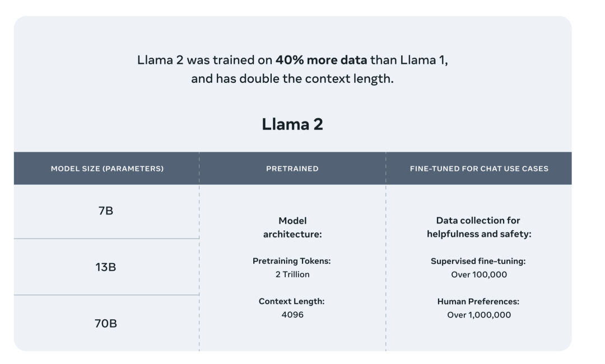Viewport: 605px width, 364px height.
Task: Select the "PRETRAINED" column header
Action: (x=292, y=169)
